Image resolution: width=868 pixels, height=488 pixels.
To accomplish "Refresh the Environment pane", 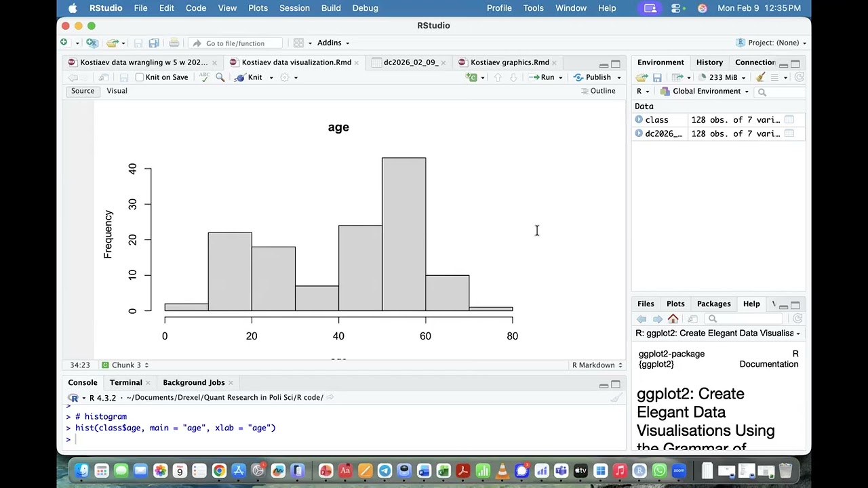I will 799,77.
